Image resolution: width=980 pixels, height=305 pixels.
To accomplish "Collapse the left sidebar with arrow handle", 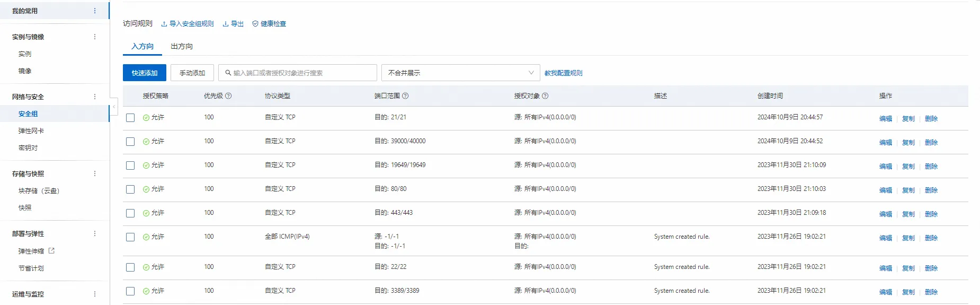I will tap(113, 107).
